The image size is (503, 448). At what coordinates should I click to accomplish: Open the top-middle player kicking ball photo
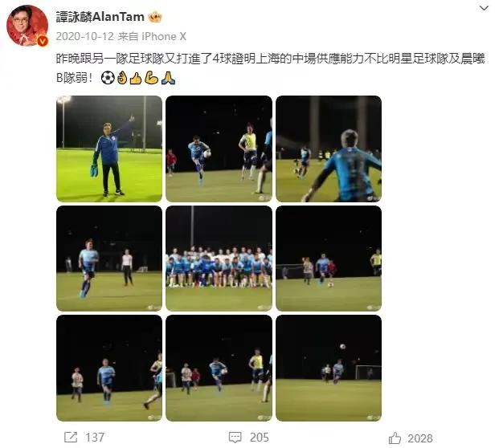(x=219, y=149)
